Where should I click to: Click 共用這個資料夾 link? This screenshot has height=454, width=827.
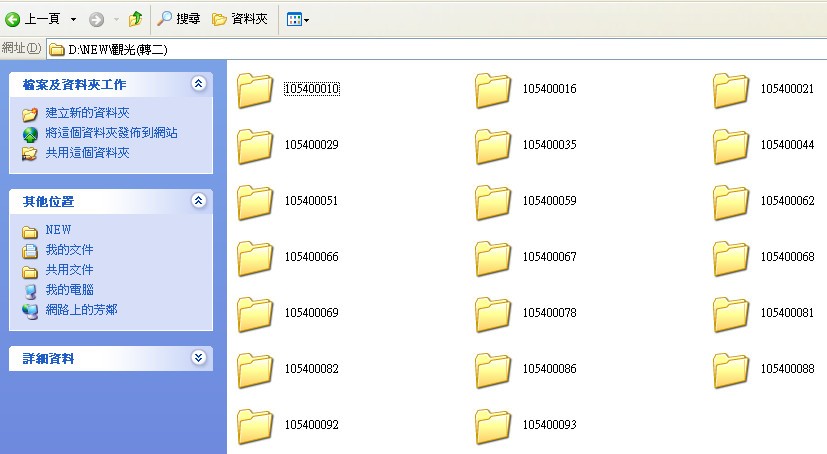pos(87,152)
